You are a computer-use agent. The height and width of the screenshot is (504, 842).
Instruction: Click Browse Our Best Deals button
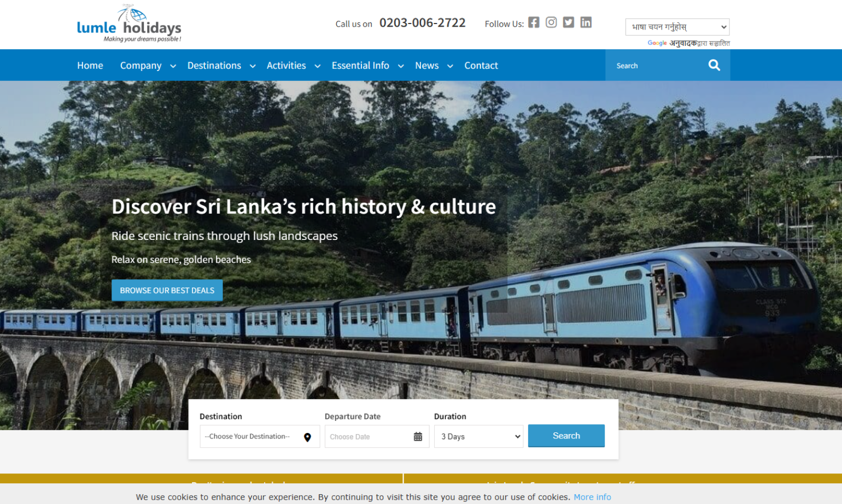coord(167,290)
